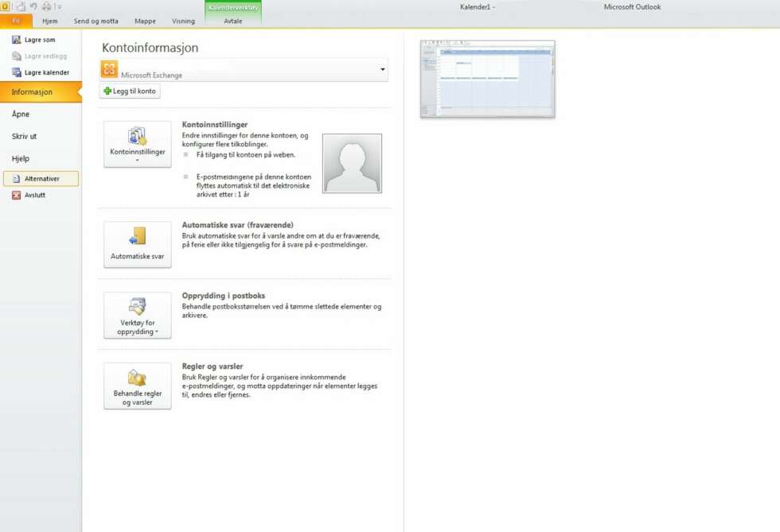Viewport: 780px width, 532px height.
Task: Expand the Microsoft Exchange account dropdown
Action: (383, 69)
